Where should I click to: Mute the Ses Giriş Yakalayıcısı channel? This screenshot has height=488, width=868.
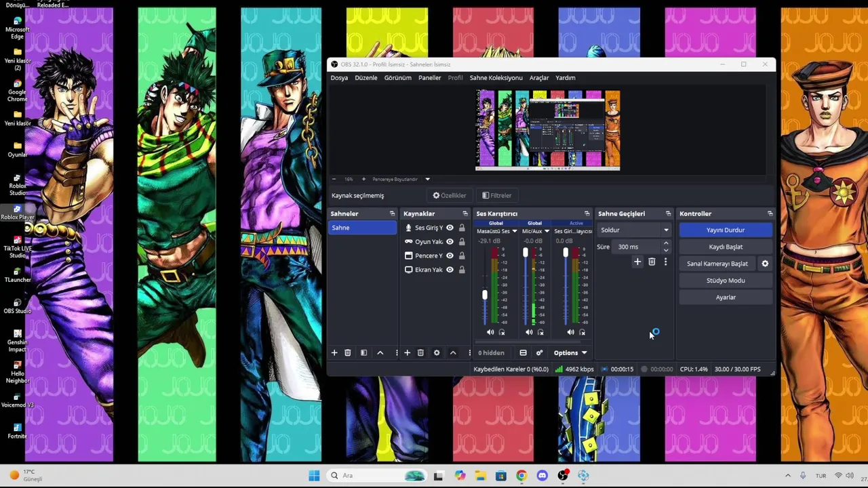tap(570, 332)
